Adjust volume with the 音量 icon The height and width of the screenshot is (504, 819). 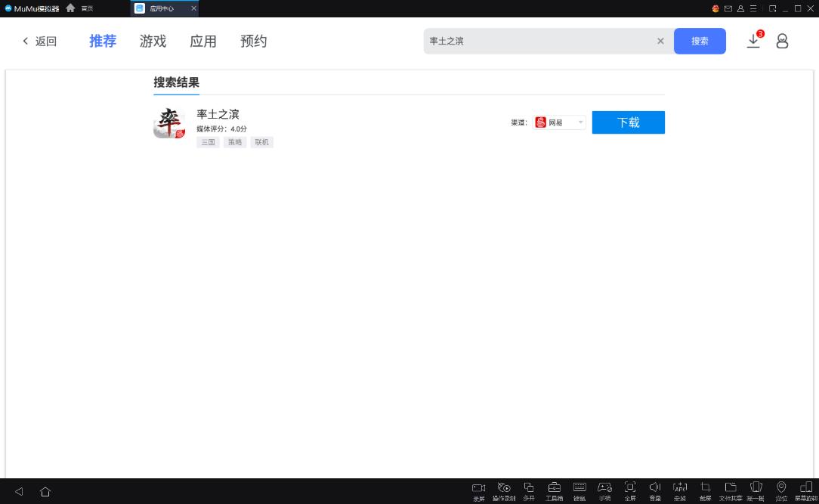654,489
